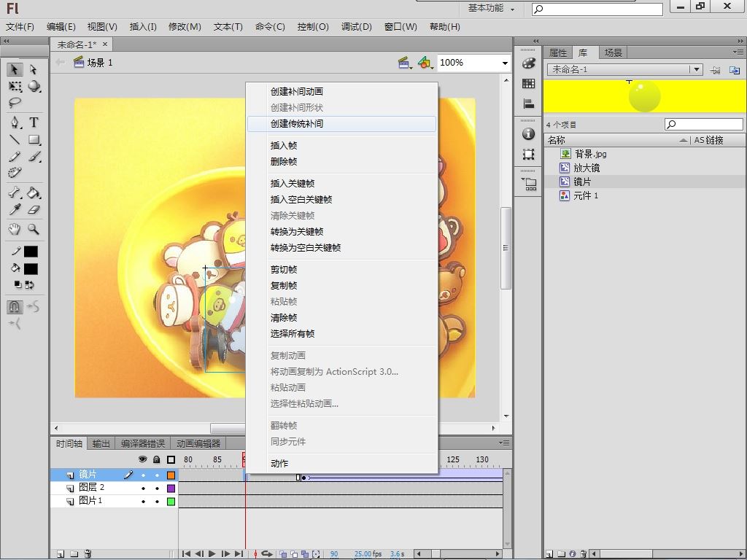Image resolution: width=747 pixels, height=560 pixels.
Task: Click the new layer button
Action: 61,554
